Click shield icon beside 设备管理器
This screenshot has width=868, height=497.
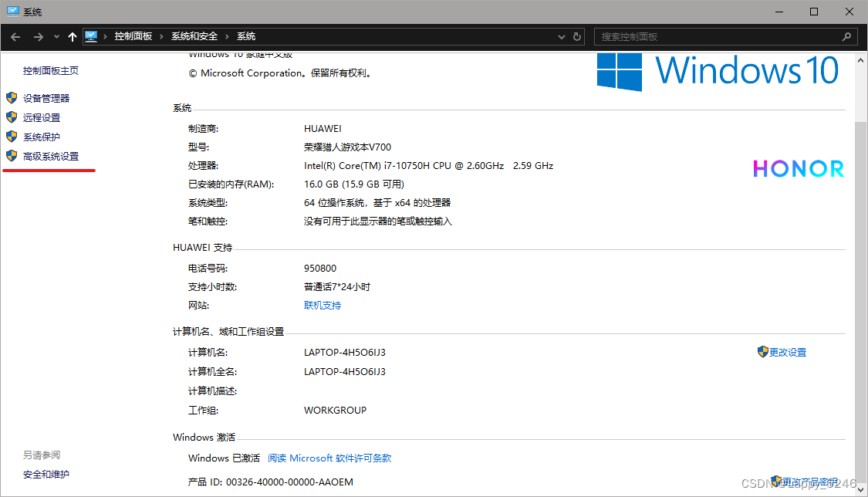pos(12,98)
